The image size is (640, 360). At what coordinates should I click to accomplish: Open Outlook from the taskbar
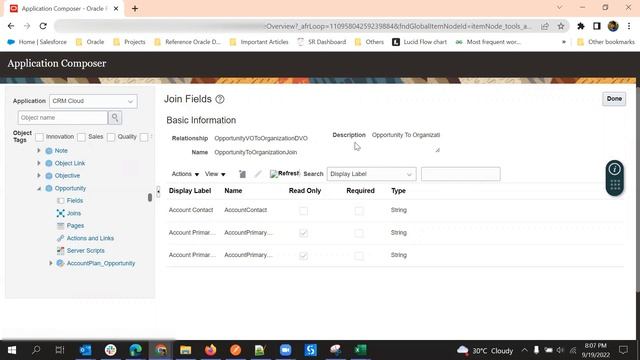[86, 350]
